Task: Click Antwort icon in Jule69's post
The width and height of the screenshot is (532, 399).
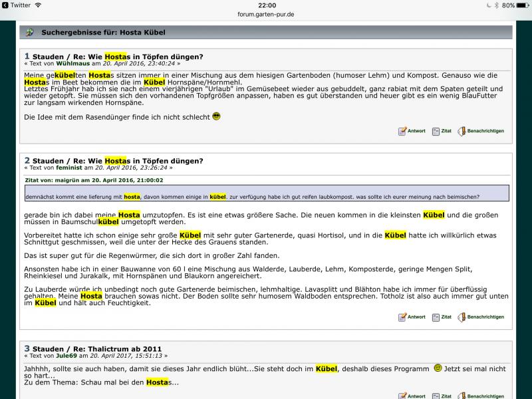Action: [402, 396]
